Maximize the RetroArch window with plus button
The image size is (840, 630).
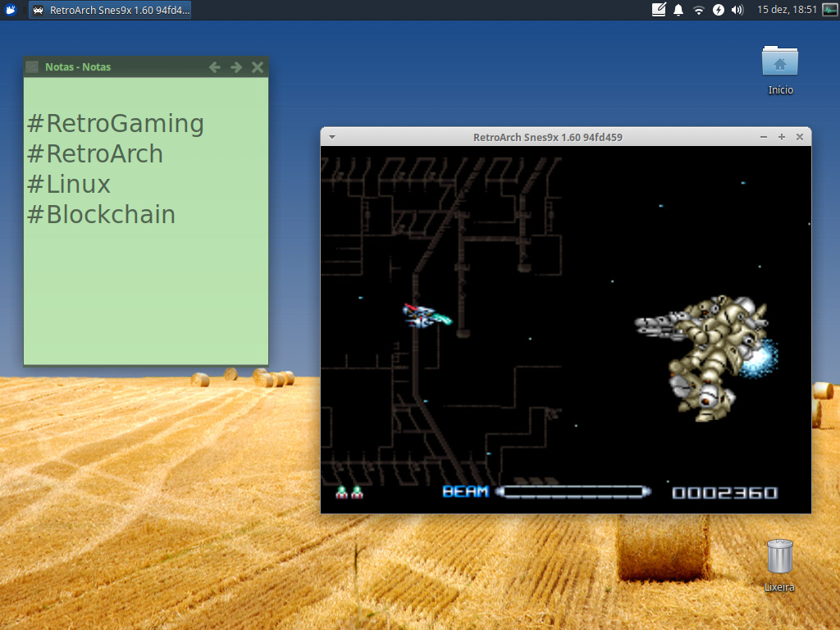pos(782,137)
